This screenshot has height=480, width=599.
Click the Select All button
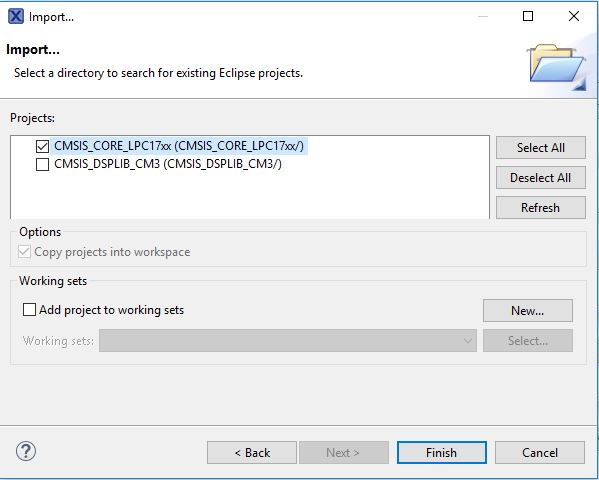(x=541, y=148)
